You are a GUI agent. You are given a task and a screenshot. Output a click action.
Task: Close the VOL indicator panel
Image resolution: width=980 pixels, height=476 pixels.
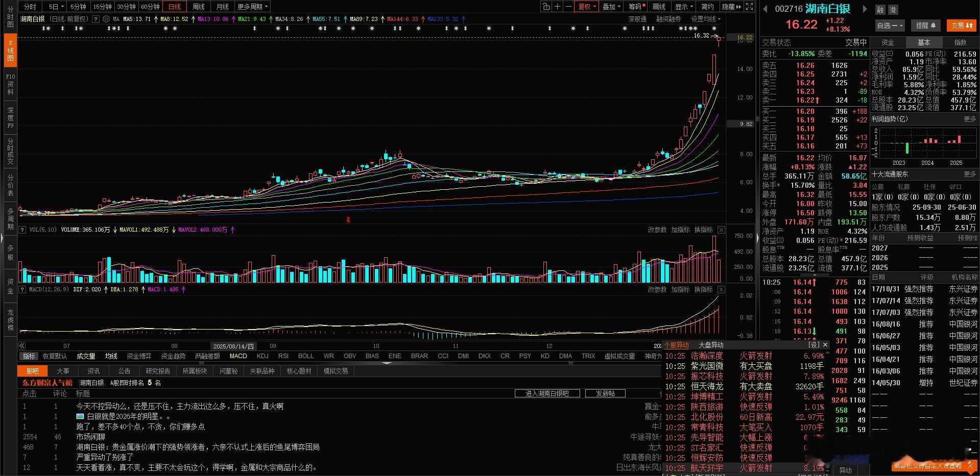[x=721, y=230]
